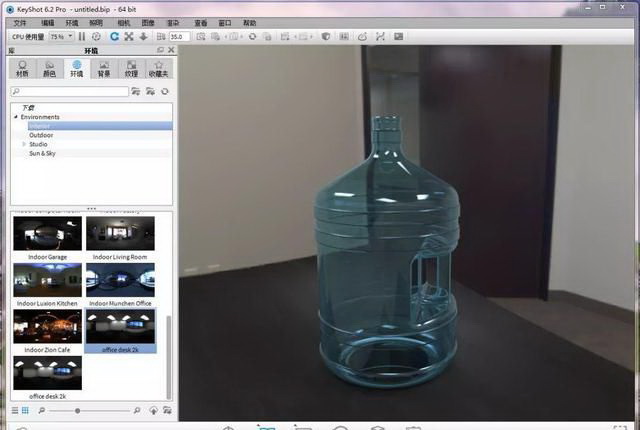Click the water bottle in the viewport
The height and width of the screenshot is (430, 640).
click(386, 253)
